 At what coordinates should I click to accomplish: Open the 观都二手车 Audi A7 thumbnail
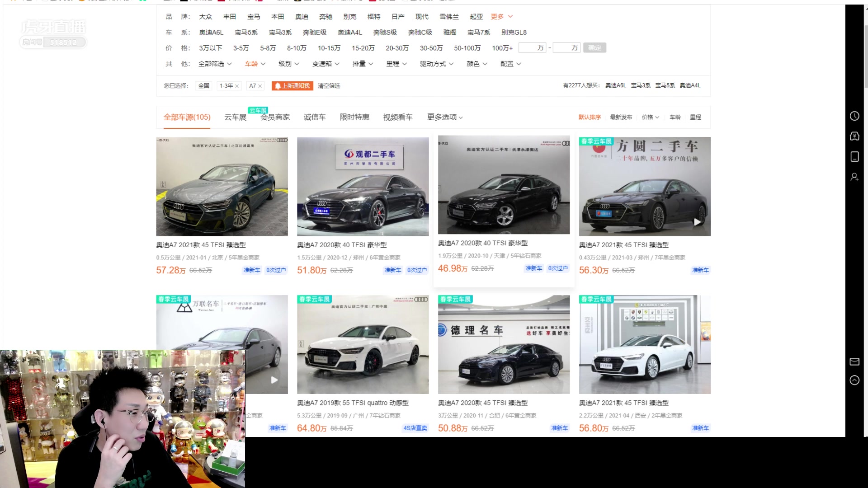coord(363,186)
